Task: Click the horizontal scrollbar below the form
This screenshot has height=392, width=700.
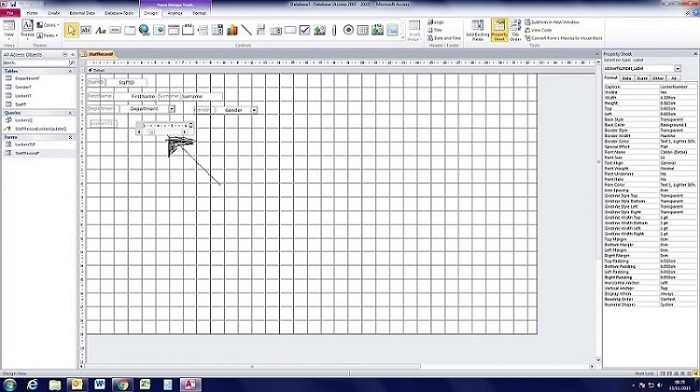Action: click(x=339, y=367)
